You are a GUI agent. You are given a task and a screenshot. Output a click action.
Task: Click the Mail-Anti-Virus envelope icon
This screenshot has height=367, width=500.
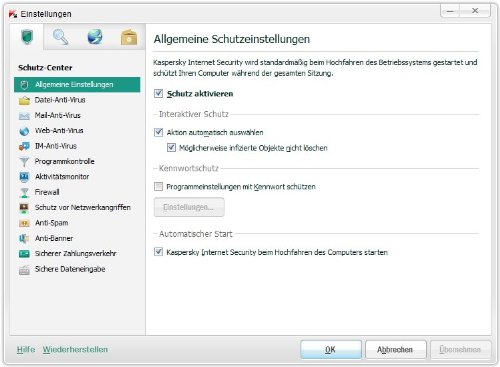coord(24,116)
